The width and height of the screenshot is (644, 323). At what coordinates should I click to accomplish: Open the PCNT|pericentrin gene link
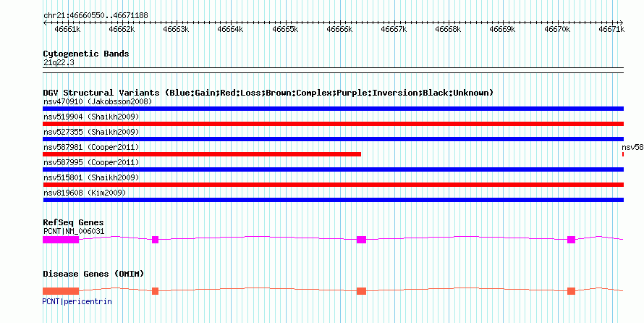pos(77,301)
